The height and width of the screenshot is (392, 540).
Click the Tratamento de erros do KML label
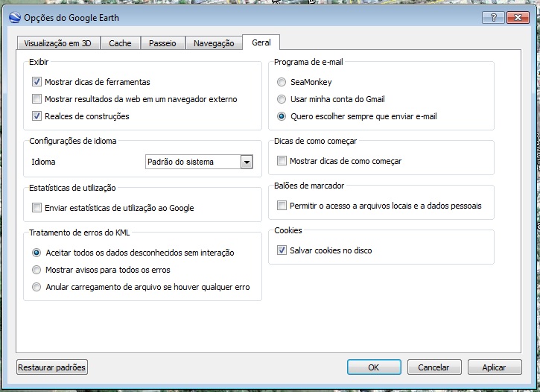coord(80,233)
